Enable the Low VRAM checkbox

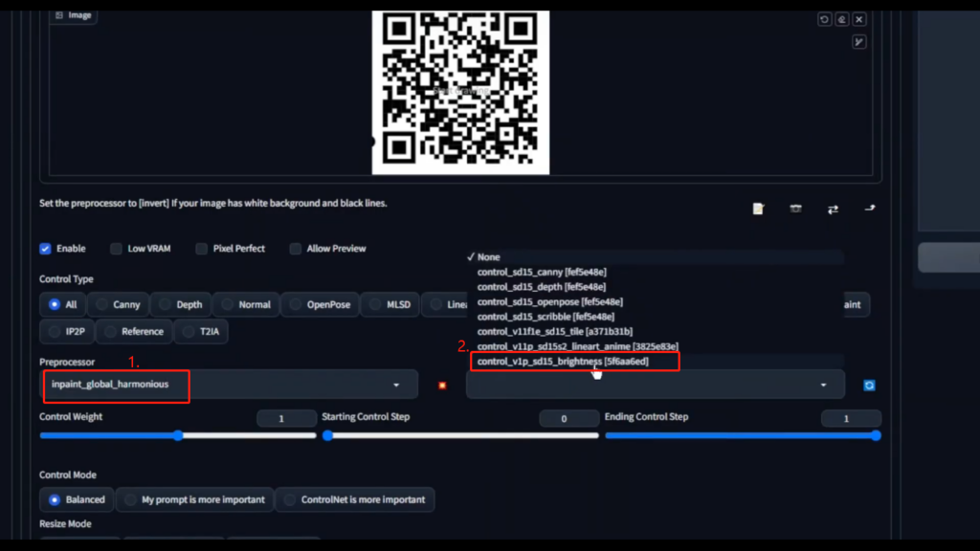pyautogui.click(x=116, y=249)
